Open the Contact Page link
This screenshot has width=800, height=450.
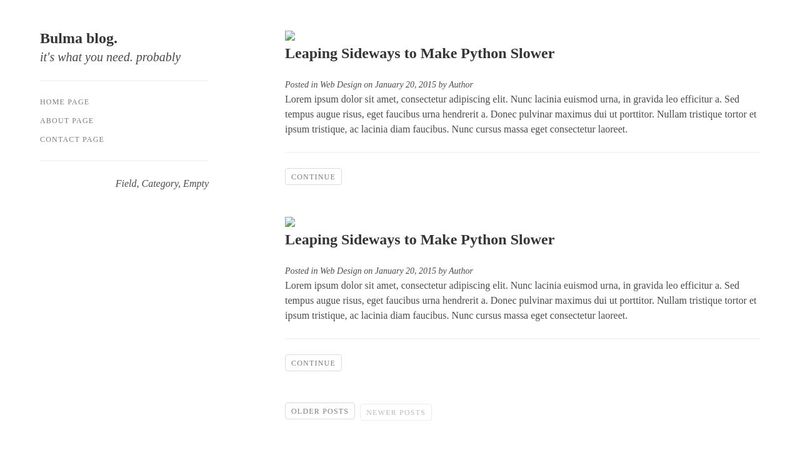click(72, 140)
